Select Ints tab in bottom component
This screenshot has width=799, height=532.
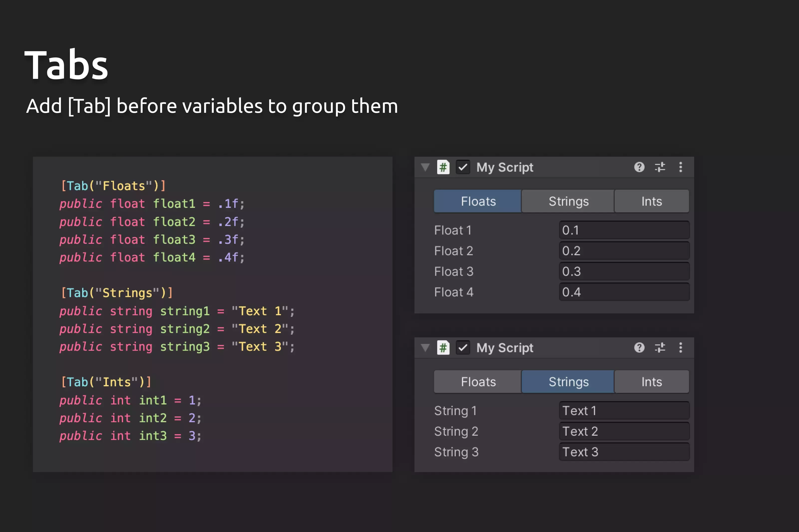[651, 382]
